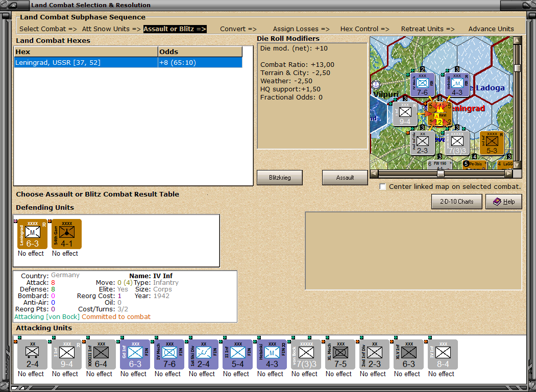The height and width of the screenshot is (392, 536).
Task: Click the Die mod. (net): +10 line
Action: 294,48
